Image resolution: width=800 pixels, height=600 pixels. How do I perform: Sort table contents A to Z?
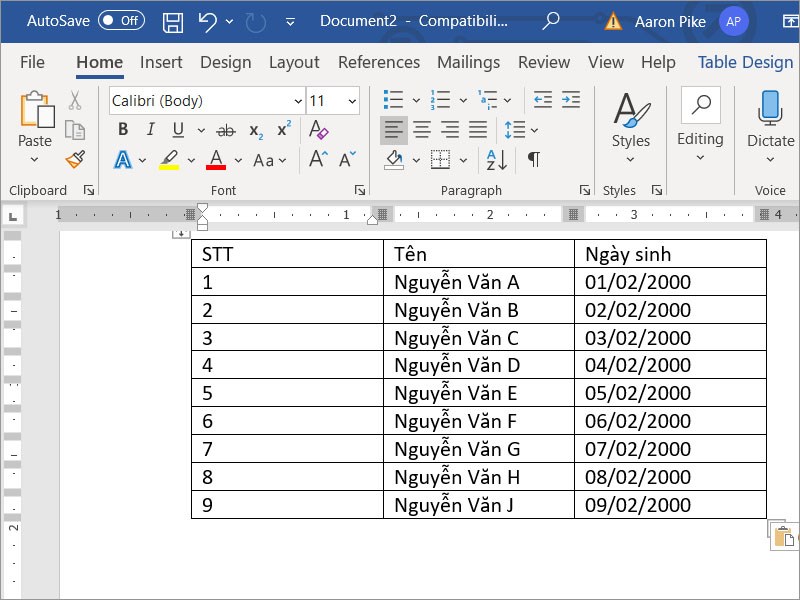496,160
